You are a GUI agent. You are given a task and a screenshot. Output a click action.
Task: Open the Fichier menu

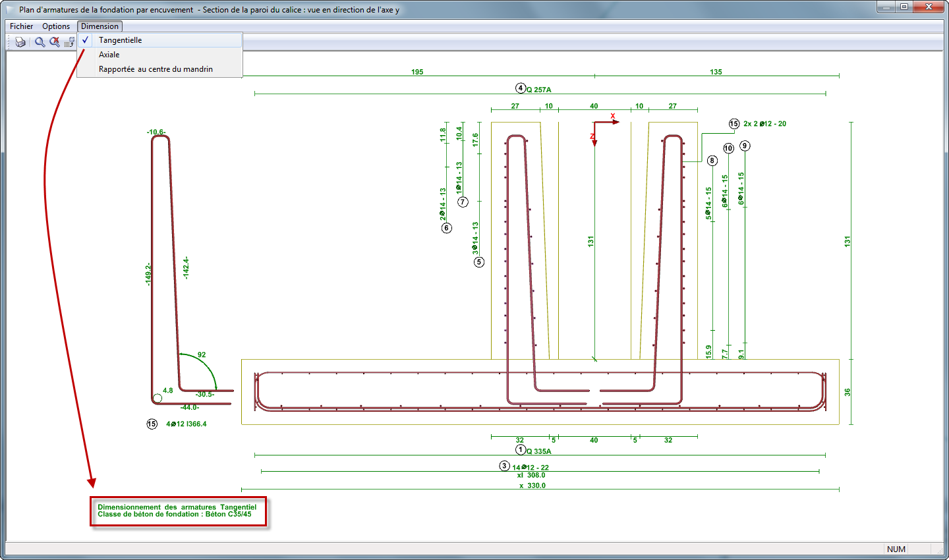click(x=21, y=26)
